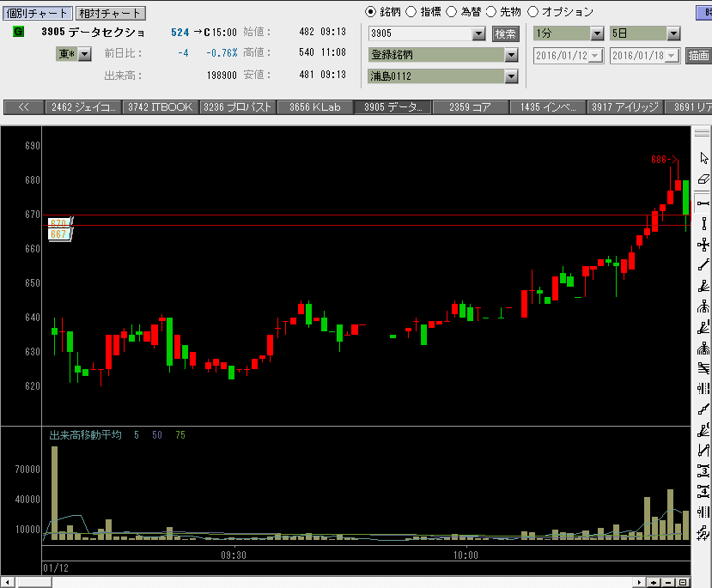Click the drawing toolbar grip handle
This screenshot has height=588, width=712.
[x=702, y=133]
